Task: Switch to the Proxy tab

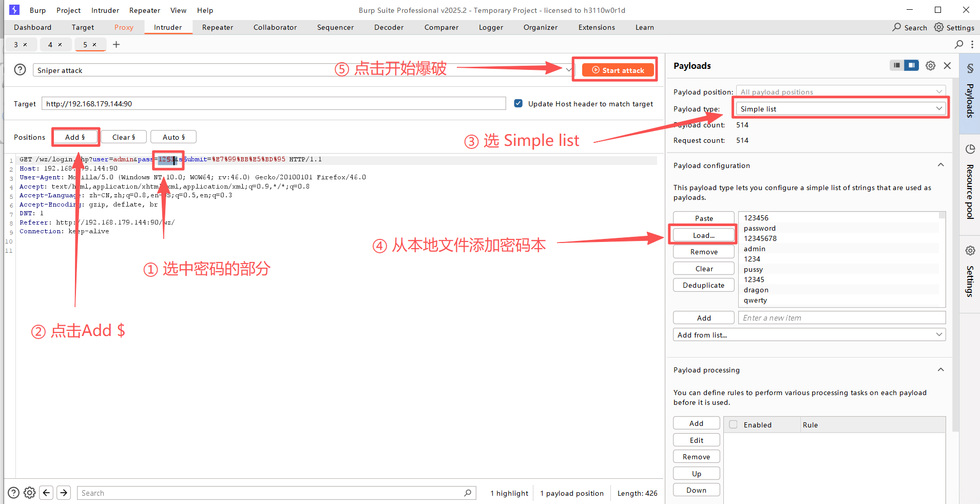Action: click(x=124, y=27)
